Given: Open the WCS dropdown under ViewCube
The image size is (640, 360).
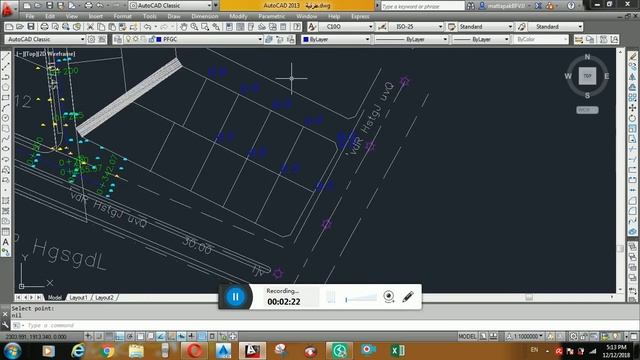Looking at the screenshot, I should 587,110.
